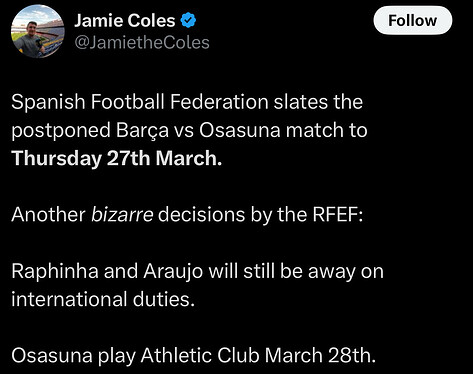Select the bold text Thursday 27th March
Viewport: 473px width, 374px height.
coord(117,158)
